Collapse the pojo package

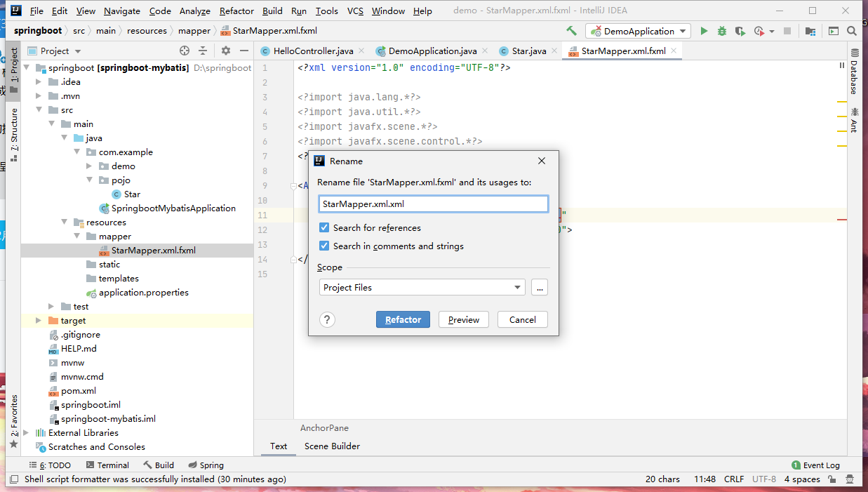coord(90,180)
